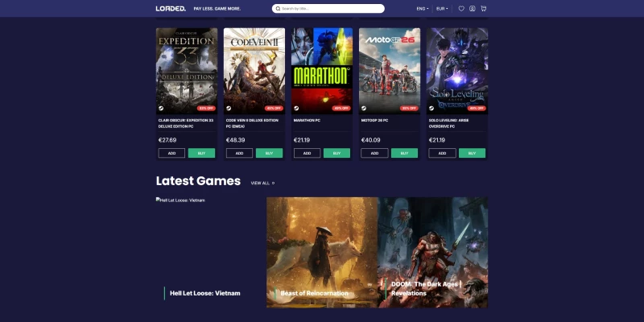The width and height of the screenshot is (644, 322).
Task: Add Marathon PC to cart
Action: click(x=307, y=153)
